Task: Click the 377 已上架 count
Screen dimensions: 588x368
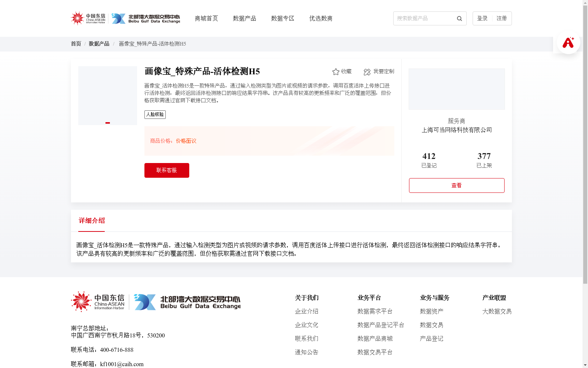Action: [484, 160]
